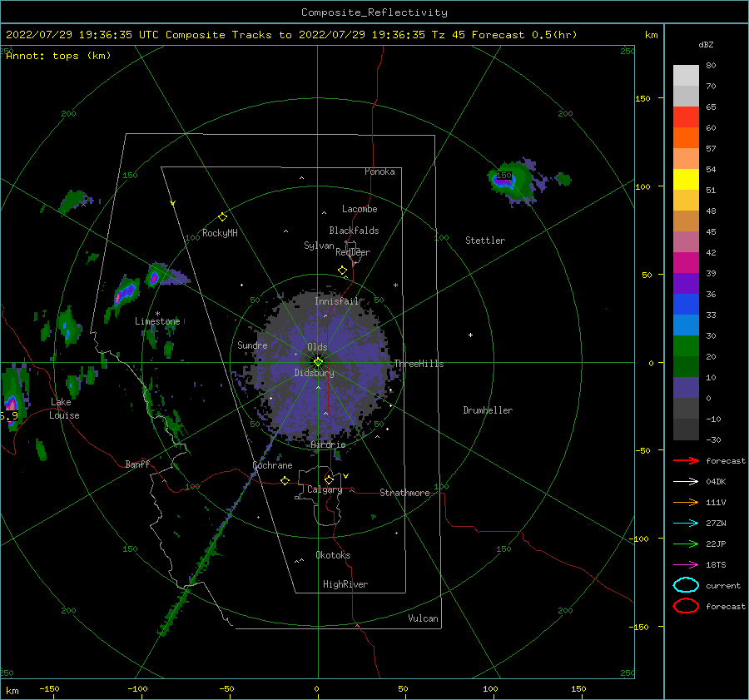Click the Drumheller label
This screenshot has height=700, width=749.
point(488,410)
